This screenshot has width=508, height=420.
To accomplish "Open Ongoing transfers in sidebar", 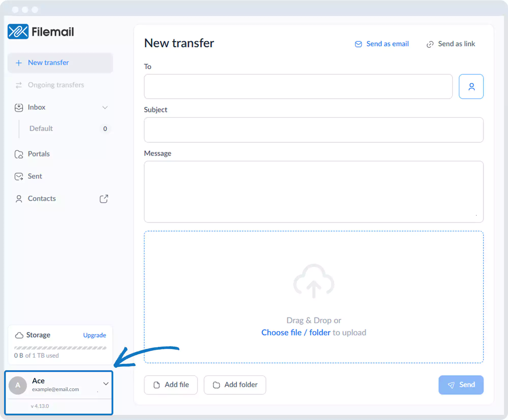I will (56, 85).
